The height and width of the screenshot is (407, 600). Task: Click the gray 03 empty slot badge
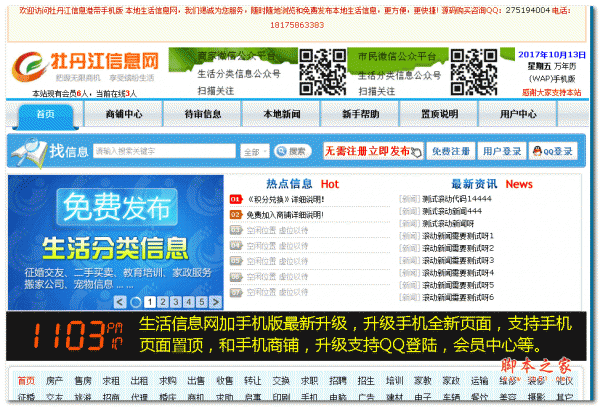tap(236, 230)
